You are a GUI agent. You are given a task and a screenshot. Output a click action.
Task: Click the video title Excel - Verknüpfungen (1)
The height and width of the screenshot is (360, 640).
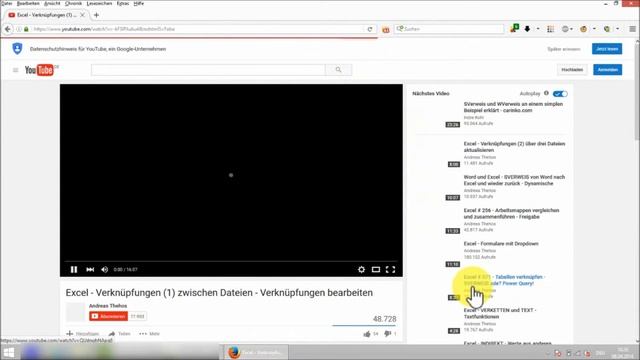click(219, 293)
